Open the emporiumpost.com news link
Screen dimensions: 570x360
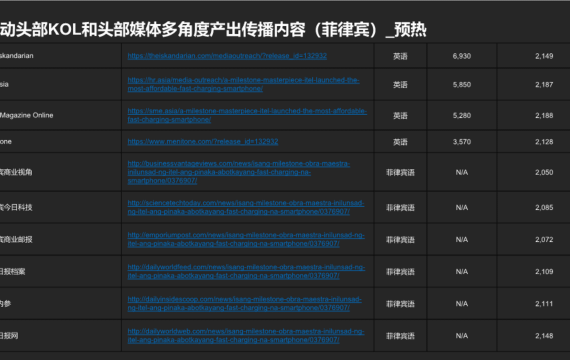[x=246, y=239]
